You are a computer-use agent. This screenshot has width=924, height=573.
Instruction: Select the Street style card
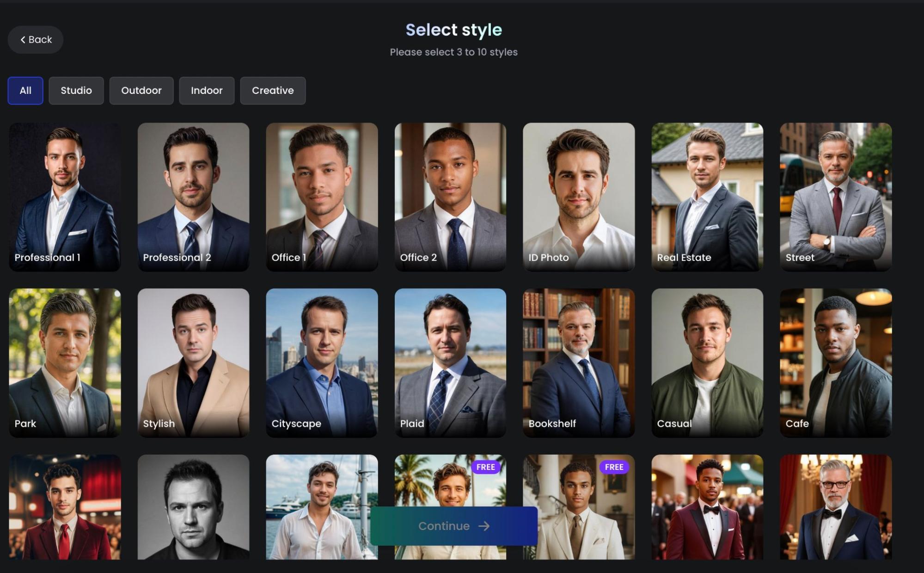(836, 197)
